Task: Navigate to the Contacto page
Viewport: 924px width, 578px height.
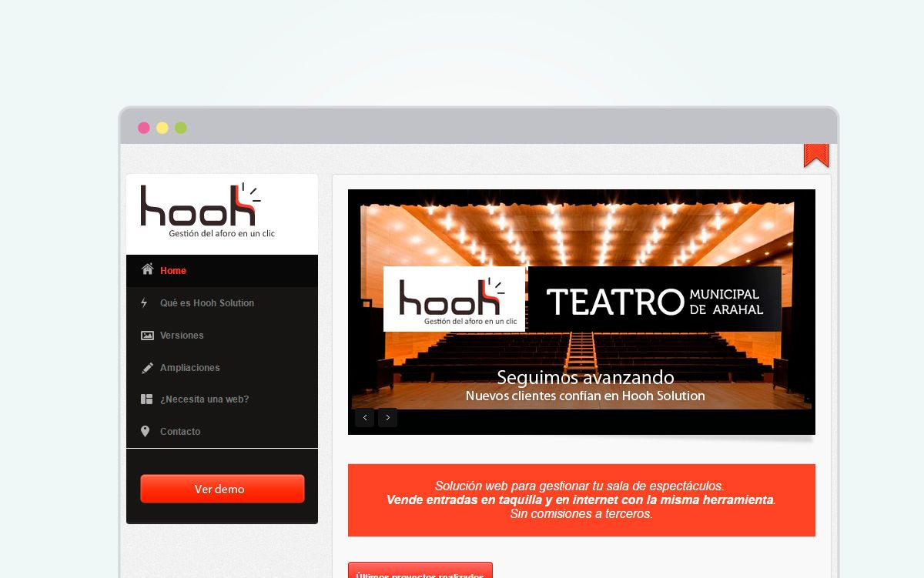Action: pos(222,432)
